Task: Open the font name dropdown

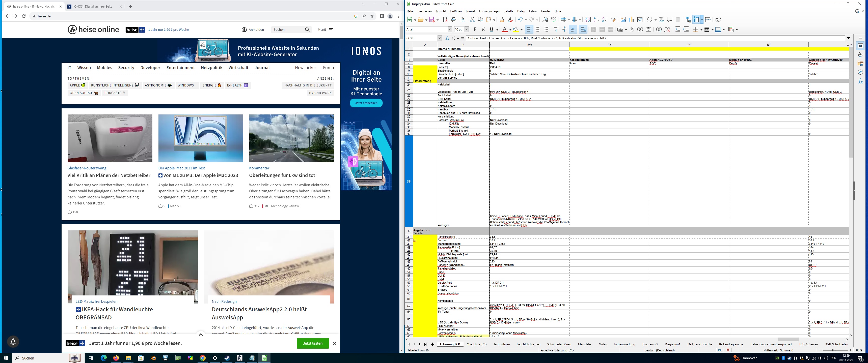Action: pos(449,30)
